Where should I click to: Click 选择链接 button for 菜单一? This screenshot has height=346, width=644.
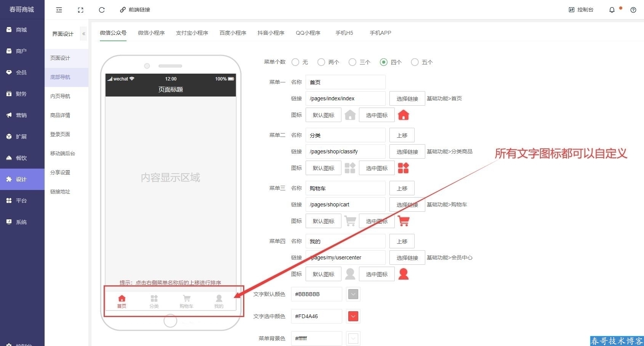tap(407, 98)
